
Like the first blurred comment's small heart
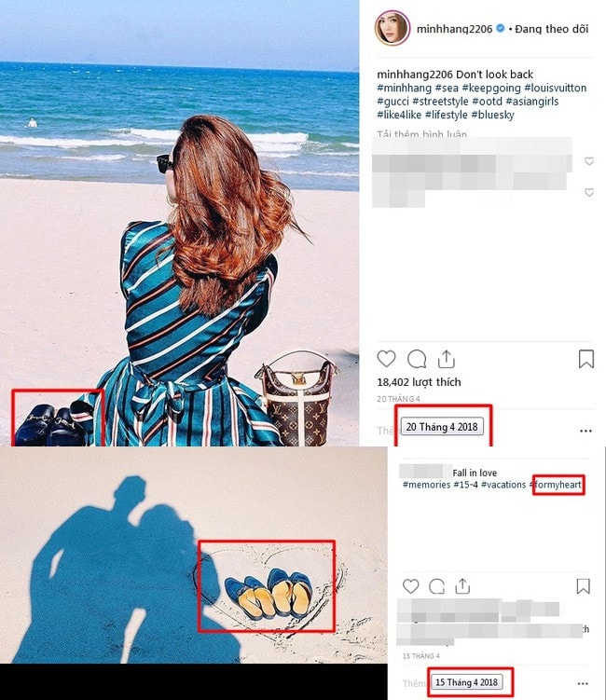(589, 161)
